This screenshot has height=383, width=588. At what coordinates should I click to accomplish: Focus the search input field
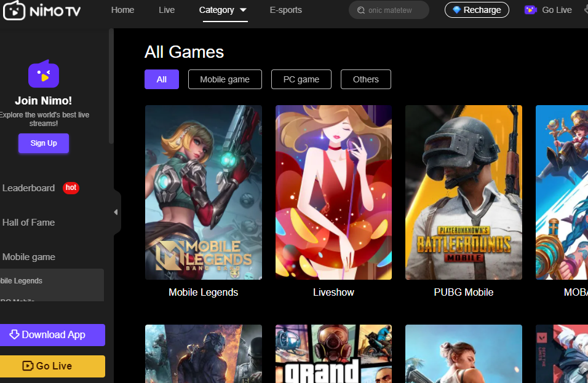(x=389, y=10)
